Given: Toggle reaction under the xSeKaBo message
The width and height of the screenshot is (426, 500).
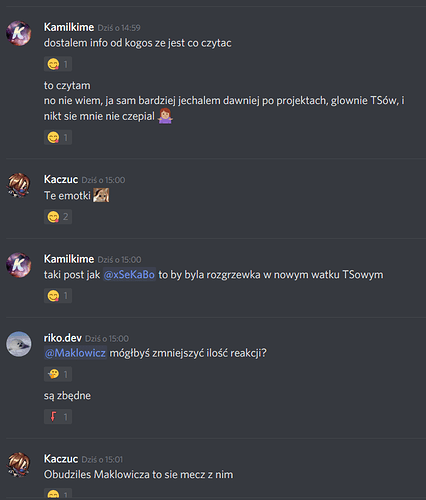Looking at the screenshot, I should pos(58,296).
